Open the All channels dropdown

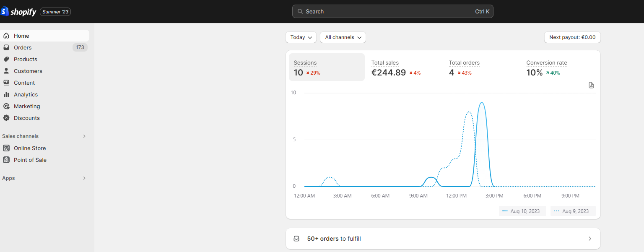[343, 37]
